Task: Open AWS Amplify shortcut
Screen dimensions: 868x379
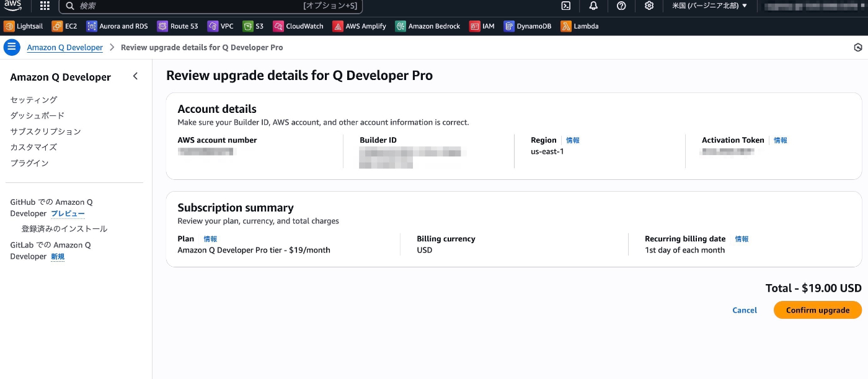Action: 360,26
